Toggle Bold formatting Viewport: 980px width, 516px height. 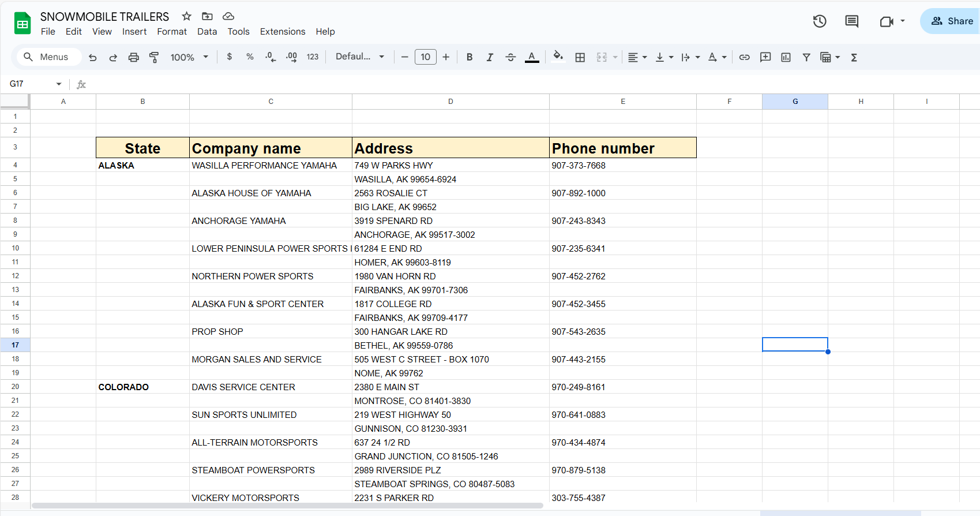(470, 57)
